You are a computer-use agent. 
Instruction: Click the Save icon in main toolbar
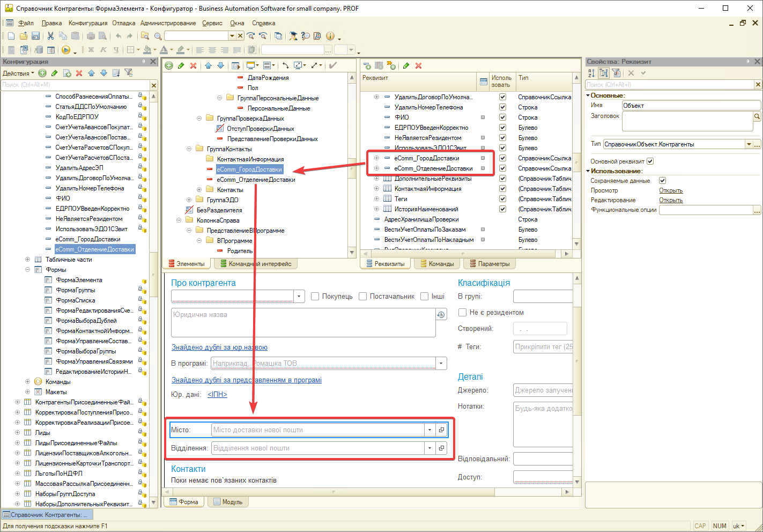pyautogui.click(x=35, y=36)
